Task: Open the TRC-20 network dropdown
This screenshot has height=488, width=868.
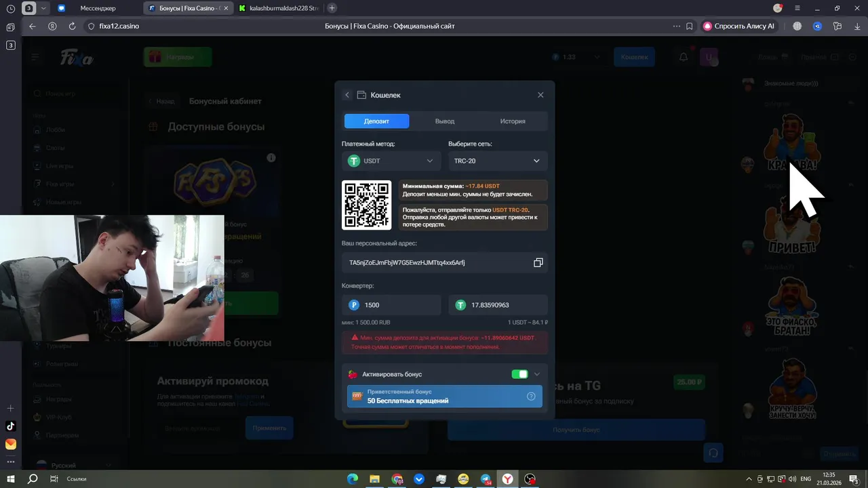Action: [x=498, y=161]
